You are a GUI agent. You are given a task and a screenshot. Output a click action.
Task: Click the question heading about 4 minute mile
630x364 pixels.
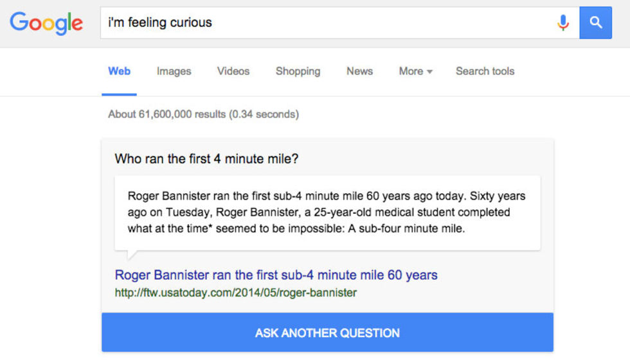click(x=206, y=159)
